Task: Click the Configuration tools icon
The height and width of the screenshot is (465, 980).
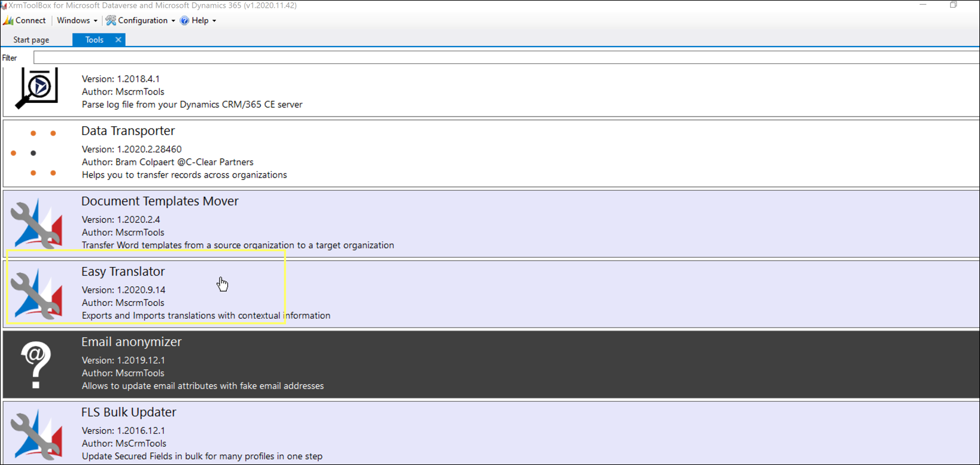Action: (x=111, y=20)
